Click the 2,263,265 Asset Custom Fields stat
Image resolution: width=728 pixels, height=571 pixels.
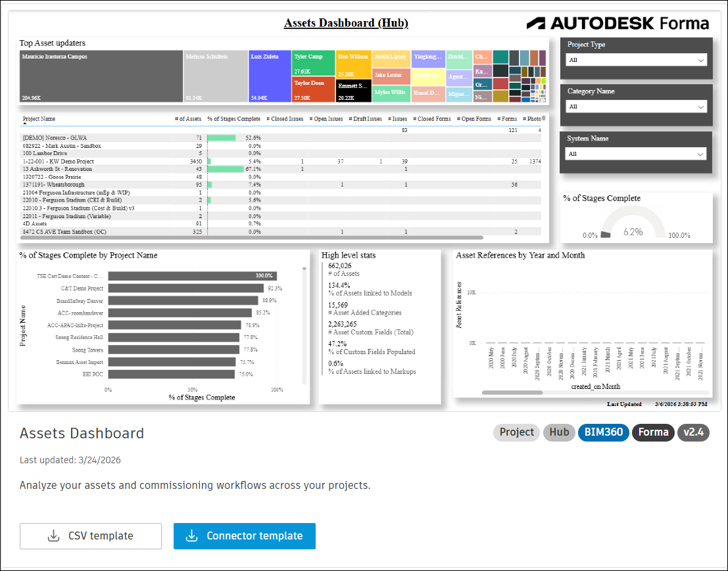pyautogui.click(x=370, y=328)
